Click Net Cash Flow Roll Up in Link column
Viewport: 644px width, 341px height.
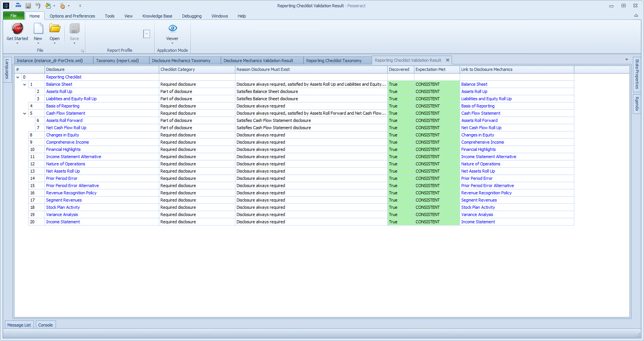tap(481, 128)
